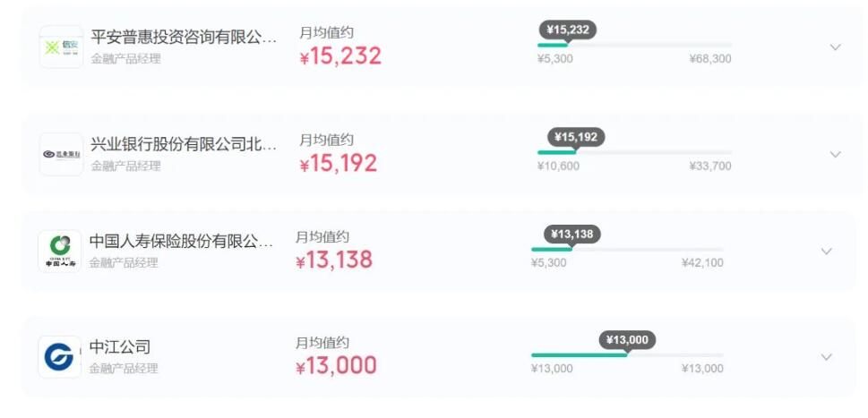Click the ¥15,232 tooltip bubble
Screen dimensions: 868x418
click(567, 30)
